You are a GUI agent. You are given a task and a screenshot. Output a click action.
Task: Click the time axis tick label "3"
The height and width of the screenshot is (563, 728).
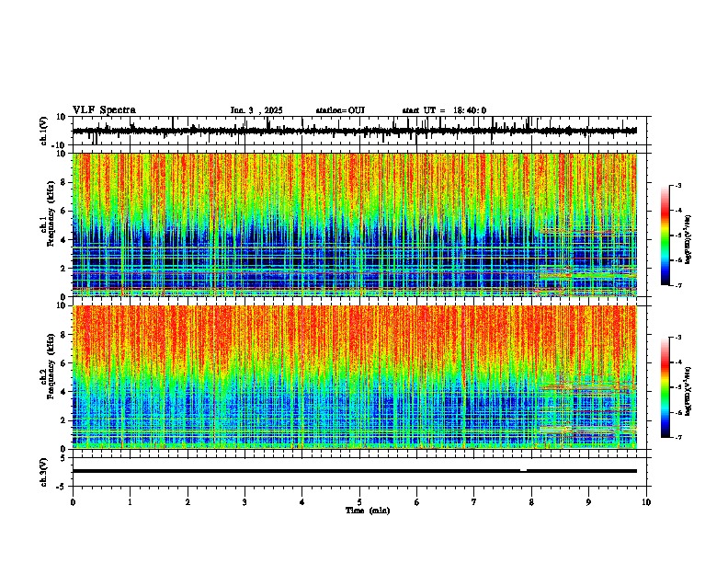[x=245, y=502]
